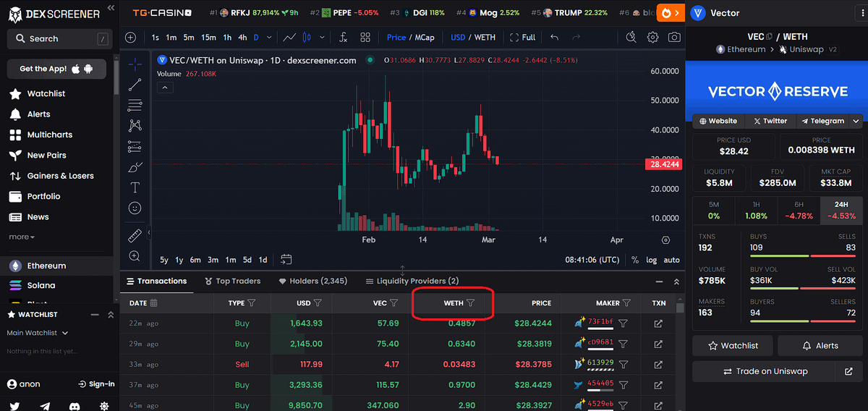Take a chart snapshot with camera icon
This screenshot has width=868, height=411.
pyautogui.click(x=674, y=37)
